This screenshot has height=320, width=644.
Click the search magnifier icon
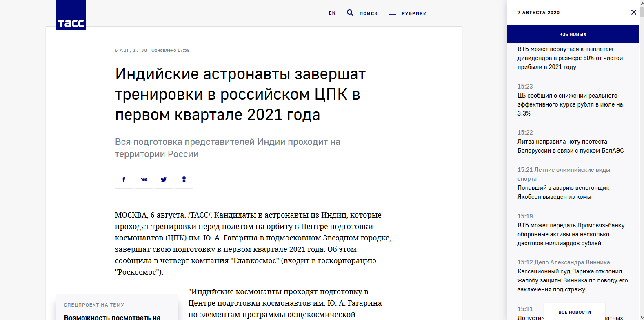click(x=350, y=13)
